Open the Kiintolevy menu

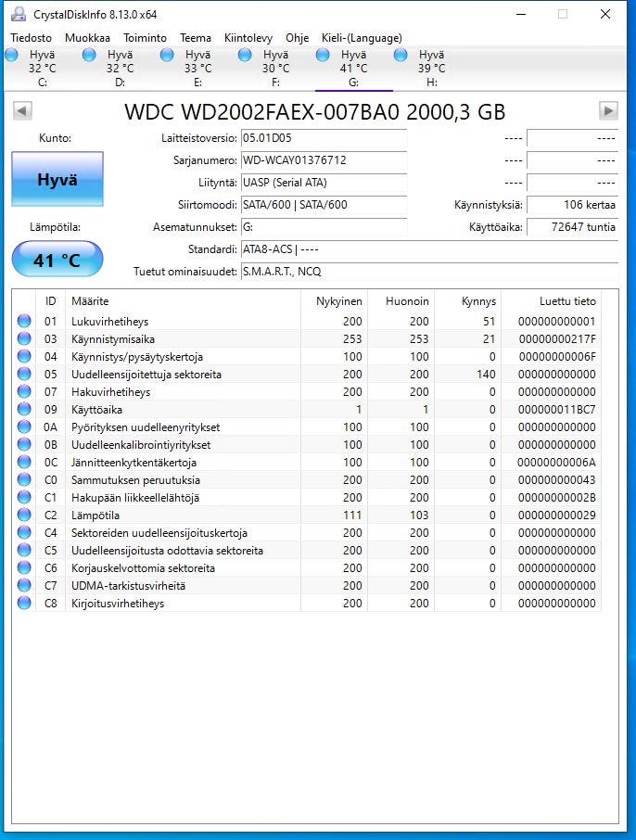(248, 38)
